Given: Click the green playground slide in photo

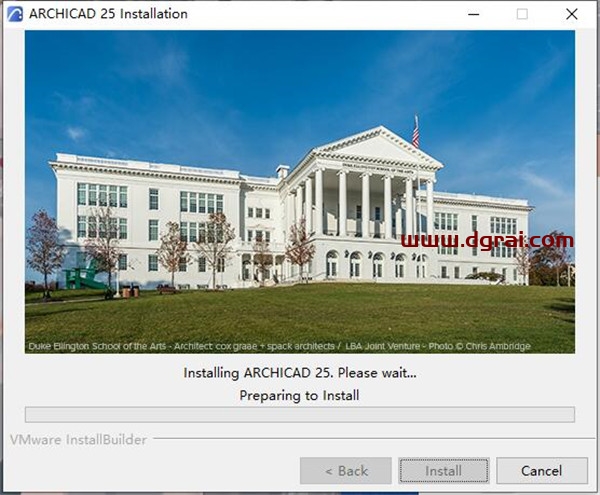Looking at the screenshot, I should [x=80, y=277].
